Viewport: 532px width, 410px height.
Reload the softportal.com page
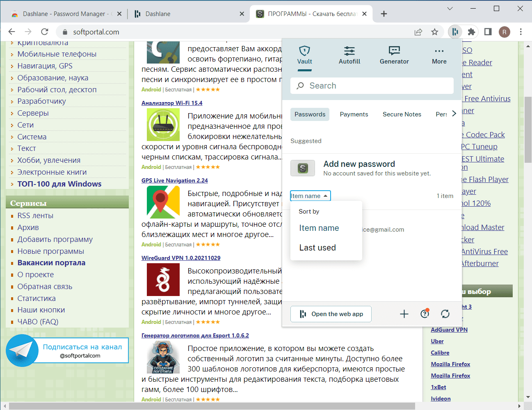pyautogui.click(x=45, y=32)
